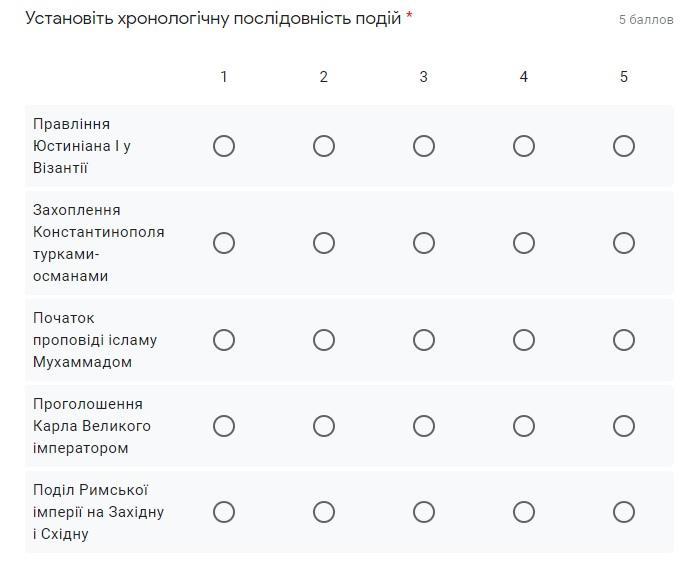The width and height of the screenshot is (691, 563).
Task: Choose 3 for Захоплення Константинополя турками-османами
Action: point(424,243)
